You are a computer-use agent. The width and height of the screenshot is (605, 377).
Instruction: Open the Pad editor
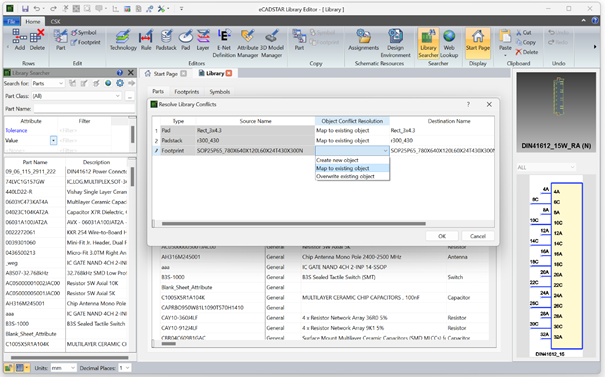click(186, 40)
